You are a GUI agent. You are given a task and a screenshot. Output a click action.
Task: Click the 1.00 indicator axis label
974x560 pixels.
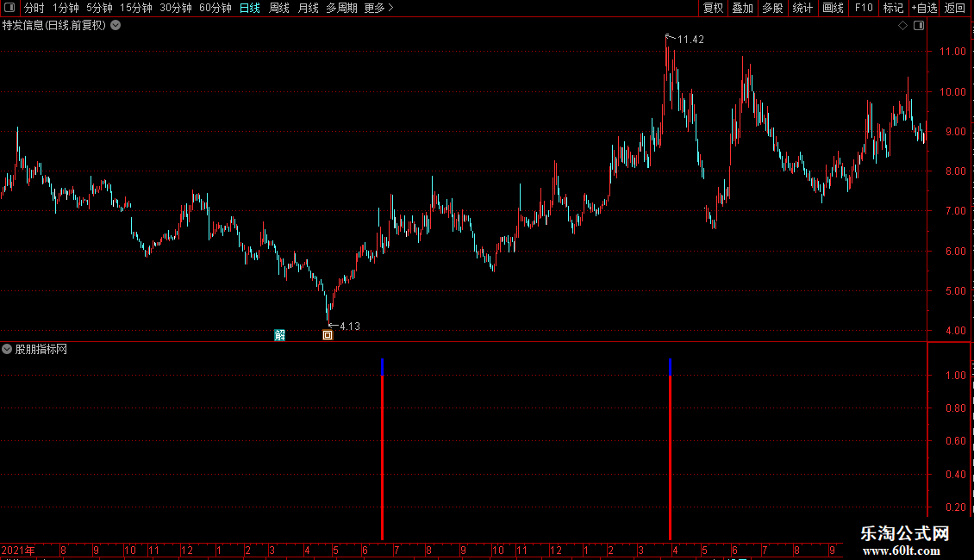(x=955, y=376)
